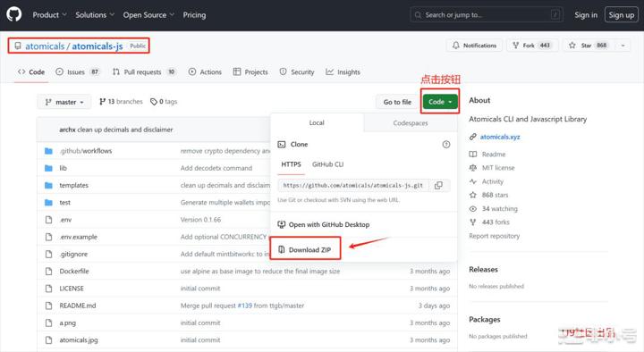This screenshot has width=644, height=352.
Task: Click the GitHub logo icon
Action: pyautogui.click(x=14, y=14)
